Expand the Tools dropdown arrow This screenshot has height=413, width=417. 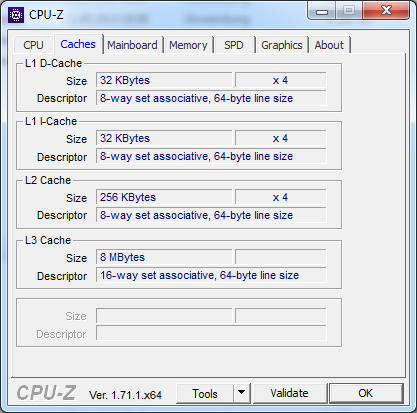tap(242, 394)
